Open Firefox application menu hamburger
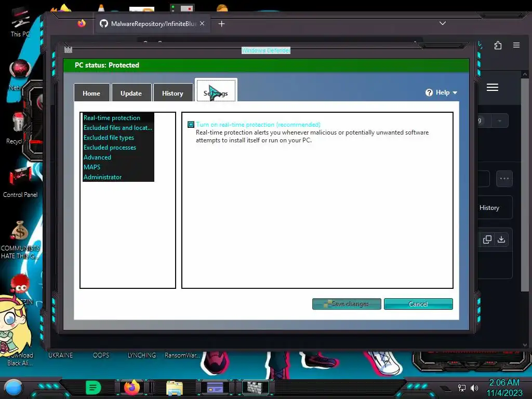Image resolution: width=532 pixels, height=399 pixels. click(516, 45)
